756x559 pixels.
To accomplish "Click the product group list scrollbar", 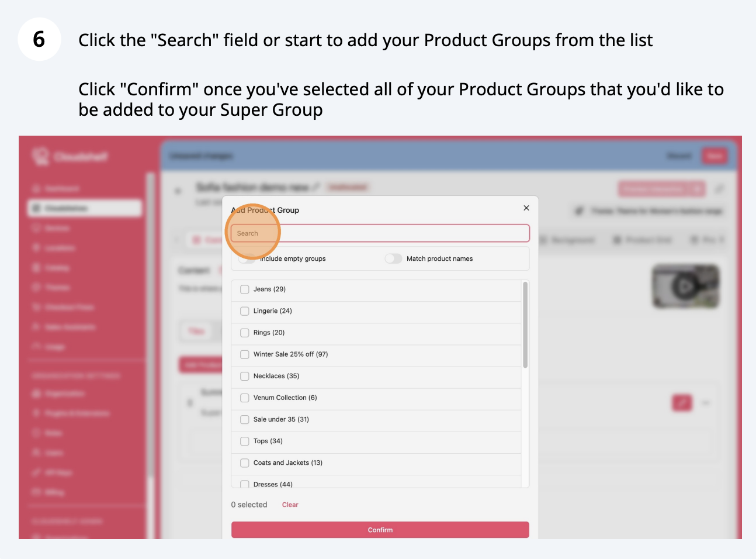I will (525, 325).
